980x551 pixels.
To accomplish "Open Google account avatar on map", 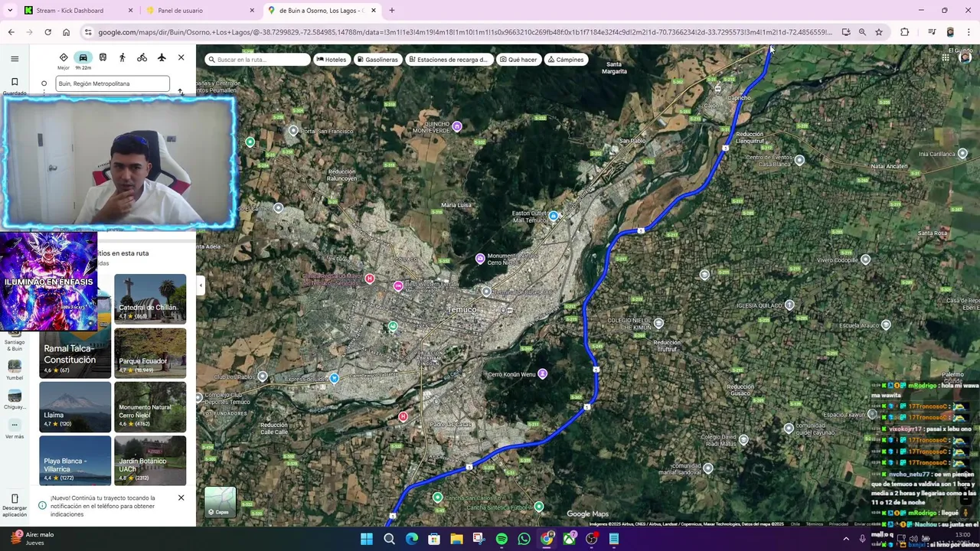I will point(967,58).
